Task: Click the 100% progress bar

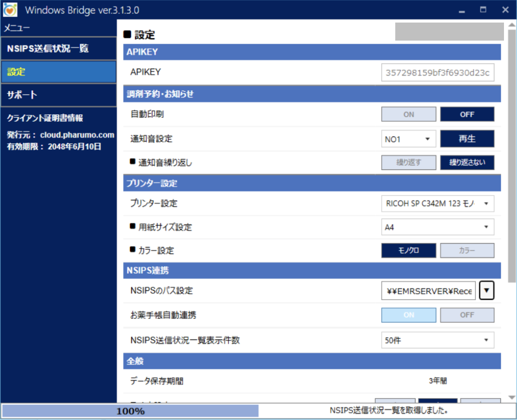Action: (130, 411)
